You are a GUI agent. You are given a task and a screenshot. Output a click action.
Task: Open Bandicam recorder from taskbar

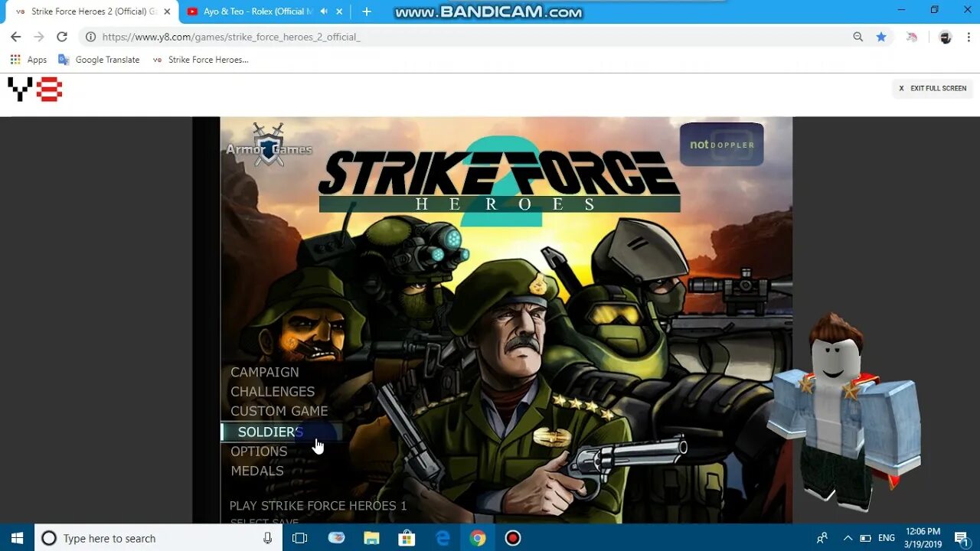(513, 538)
